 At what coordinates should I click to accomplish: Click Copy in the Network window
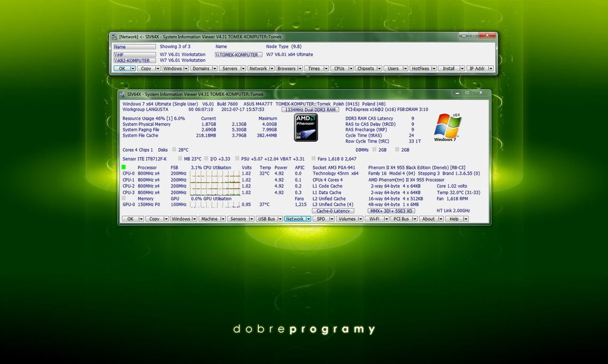(x=149, y=68)
